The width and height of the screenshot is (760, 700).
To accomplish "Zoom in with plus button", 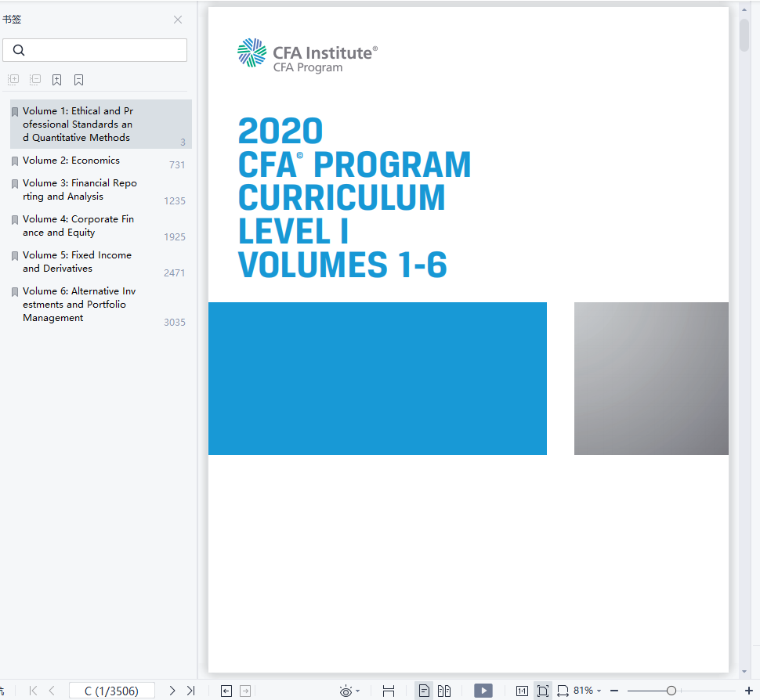I will point(749,691).
